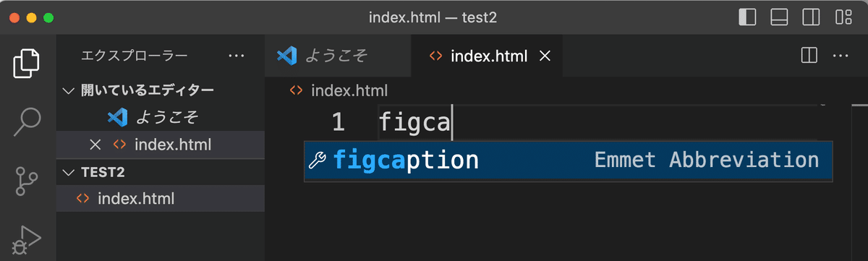The width and height of the screenshot is (868, 261).
Task: Close the index.html tab
Action: pos(545,56)
